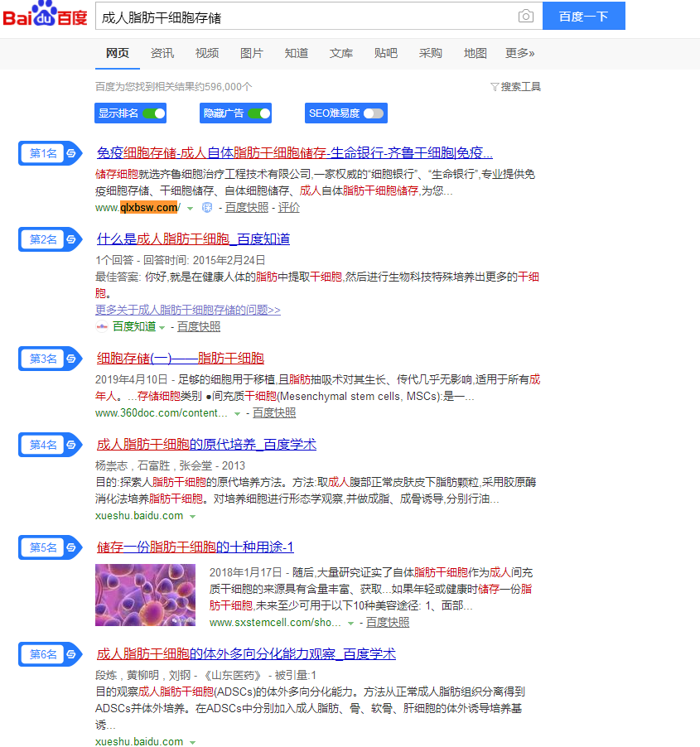Image resolution: width=700 pixels, height=747 pixels.
Task: Click the refresh icon beside 第6名 badge
Action: (71, 654)
